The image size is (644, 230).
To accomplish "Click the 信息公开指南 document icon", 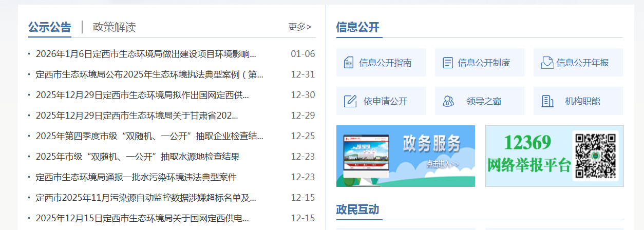I will tap(349, 63).
